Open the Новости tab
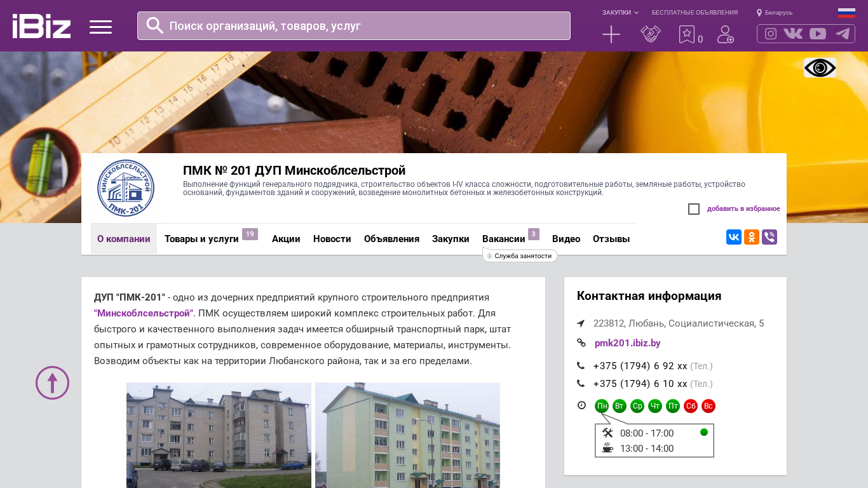The width and height of the screenshot is (868, 488). point(332,239)
